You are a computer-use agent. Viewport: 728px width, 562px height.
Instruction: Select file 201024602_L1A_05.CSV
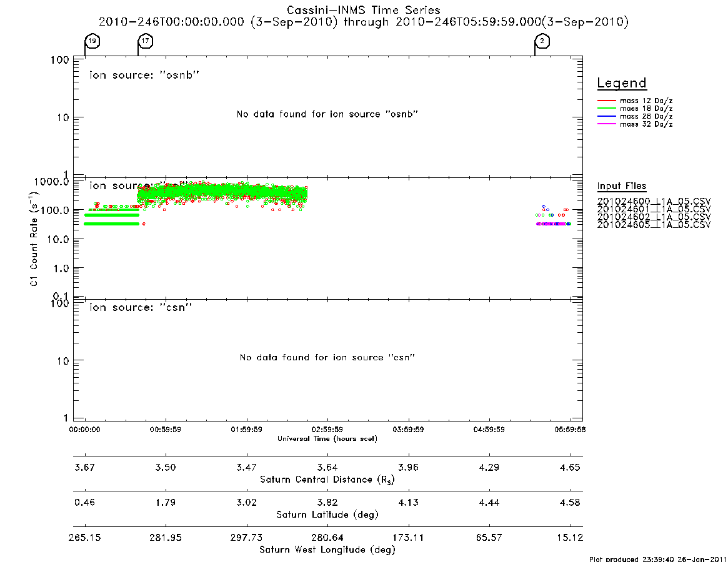pos(654,217)
